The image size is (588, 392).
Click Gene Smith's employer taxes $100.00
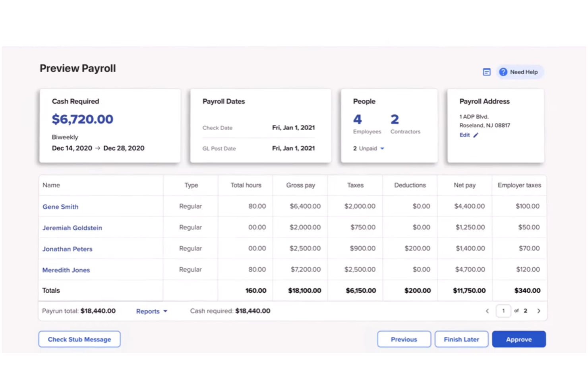click(528, 206)
